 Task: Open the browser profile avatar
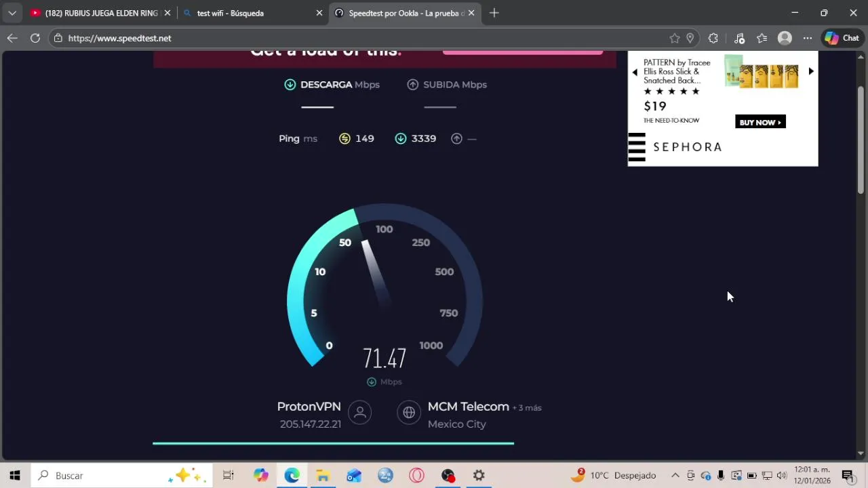tap(785, 38)
